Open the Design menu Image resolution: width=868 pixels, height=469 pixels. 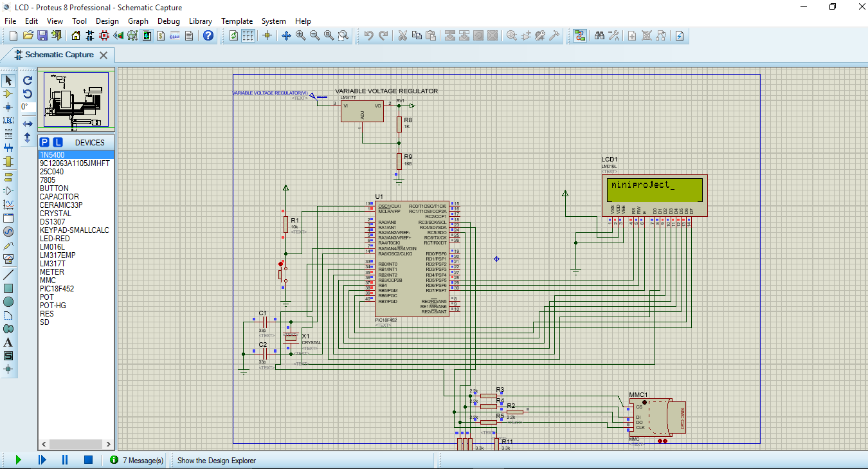tap(107, 21)
